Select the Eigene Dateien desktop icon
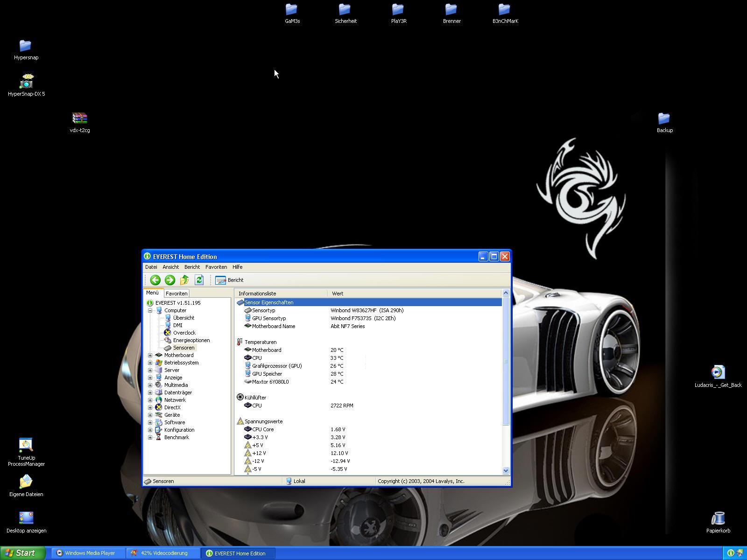 (x=26, y=486)
